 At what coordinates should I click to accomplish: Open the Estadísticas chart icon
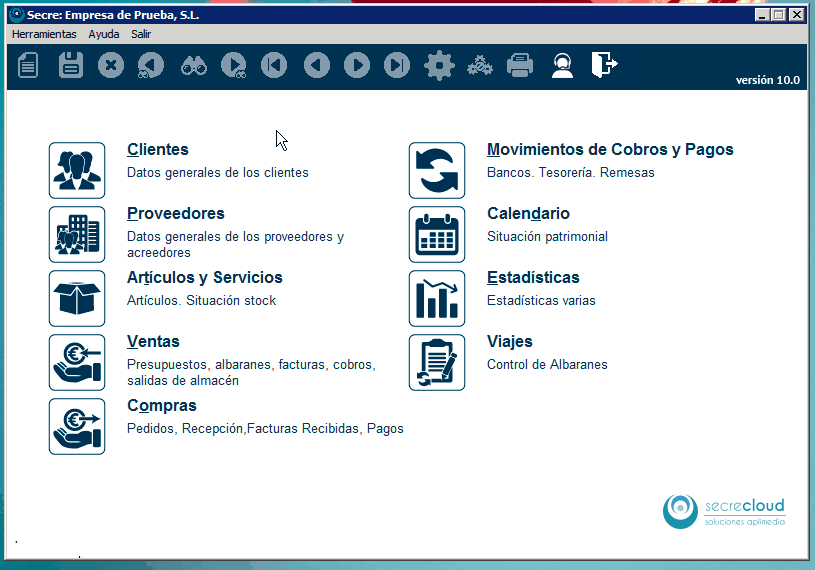pyautogui.click(x=437, y=298)
